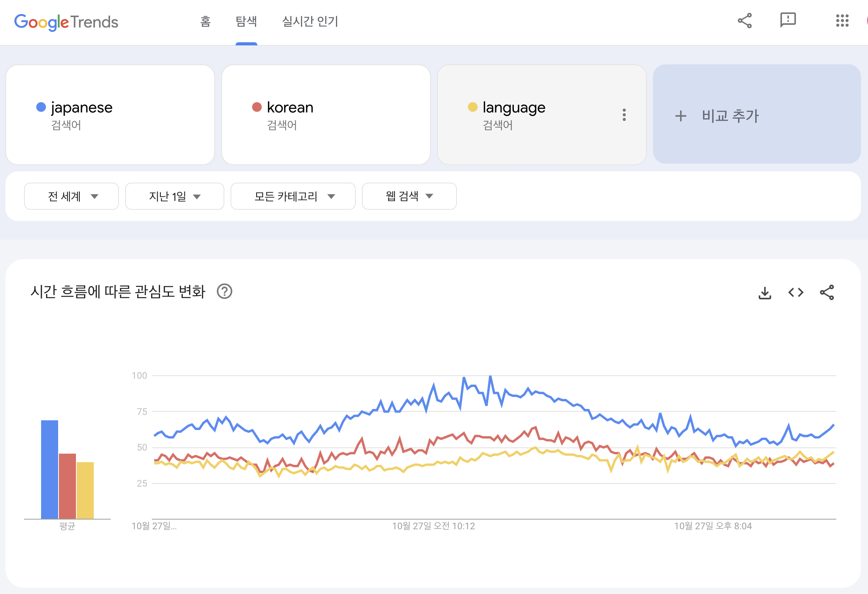Share the interest over time chart
This screenshot has width=868, height=594.
click(827, 292)
